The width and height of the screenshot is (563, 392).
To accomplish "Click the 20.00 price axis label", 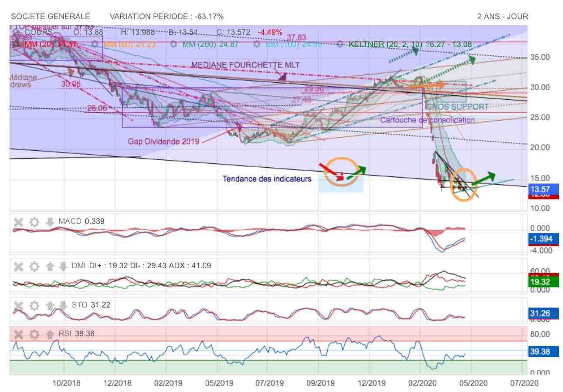I will tap(539, 147).
